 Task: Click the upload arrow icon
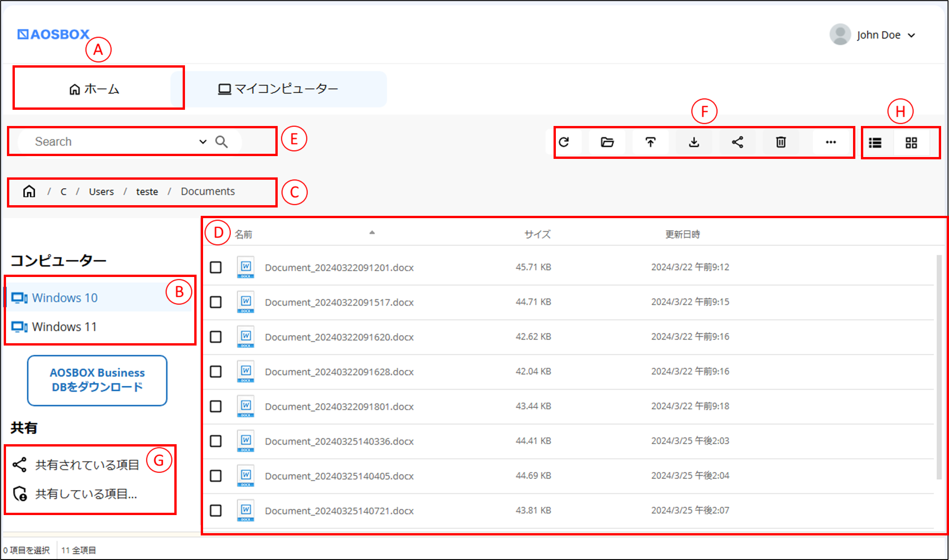650,142
